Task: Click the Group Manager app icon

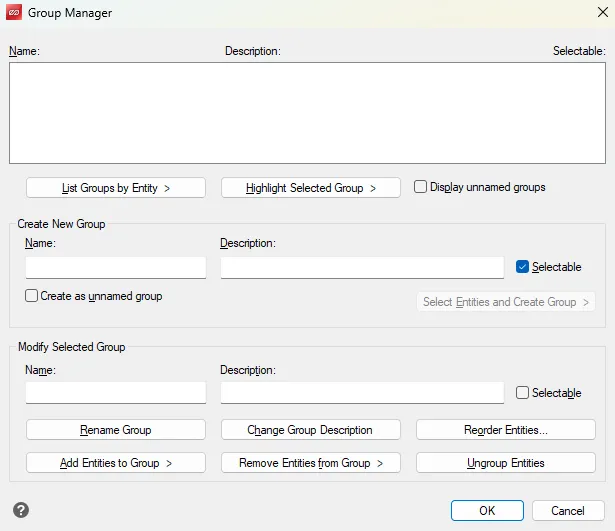Action: point(13,13)
